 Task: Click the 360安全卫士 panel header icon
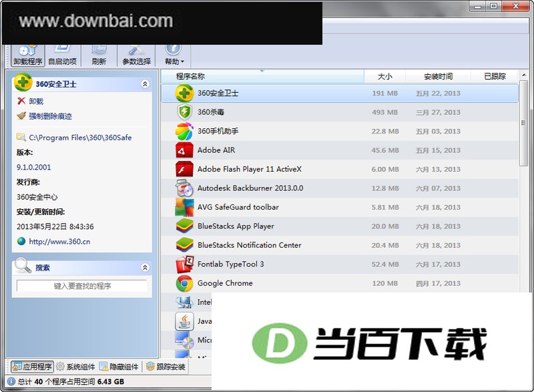click(23, 82)
